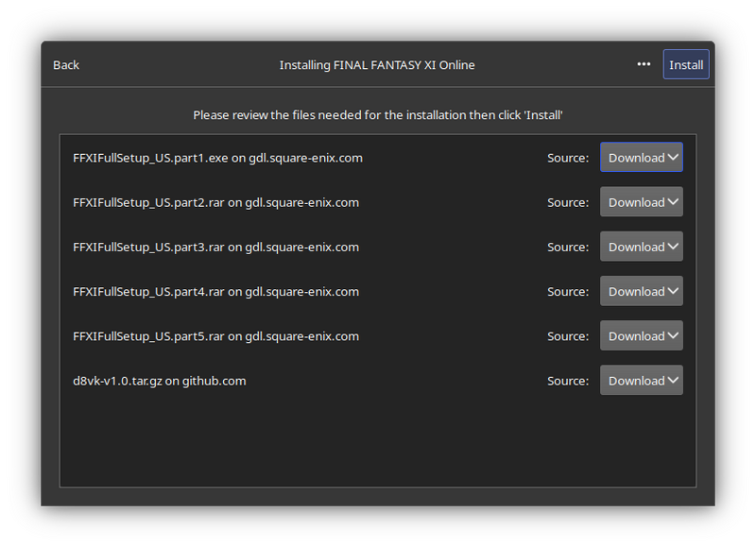756x547 pixels.
Task: Open the three-dots more options menu
Action: pos(644,64)
